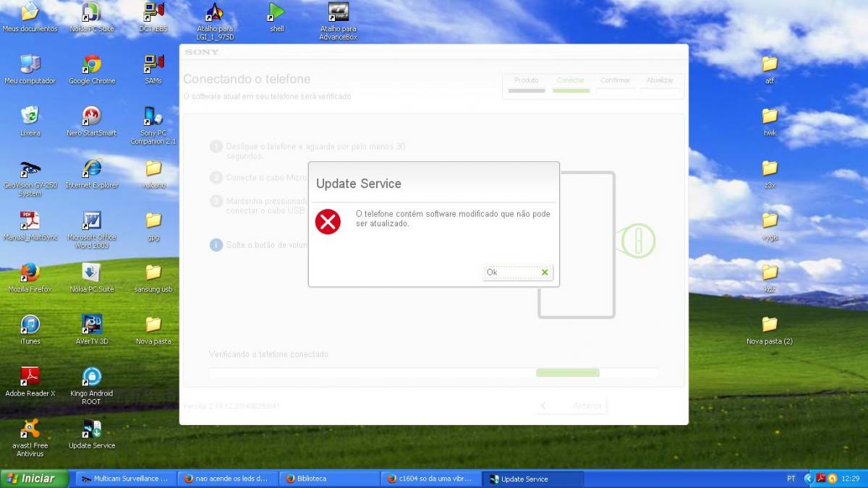Launch Google Chrome from desktop
868x488 pixels.
pos(91,69)
